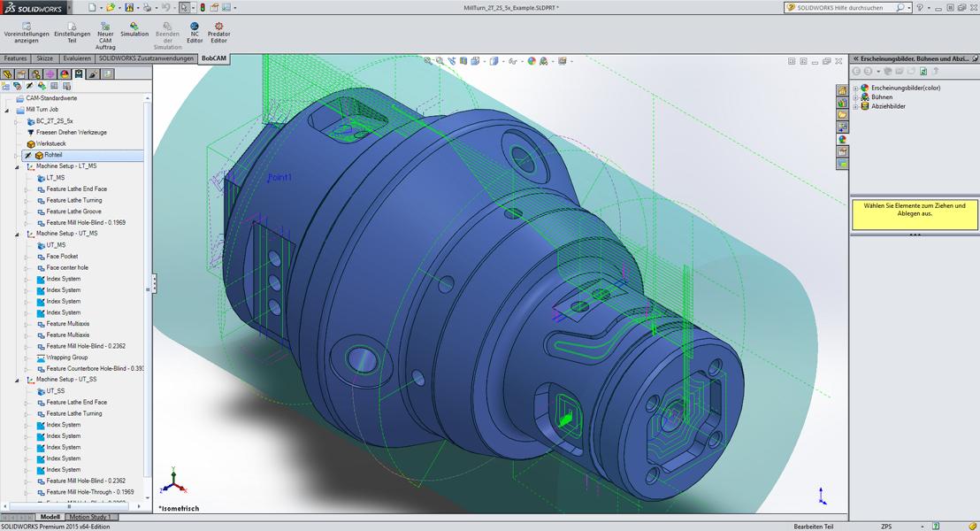Switch to the Evaluieren tab

click(77, 58)
